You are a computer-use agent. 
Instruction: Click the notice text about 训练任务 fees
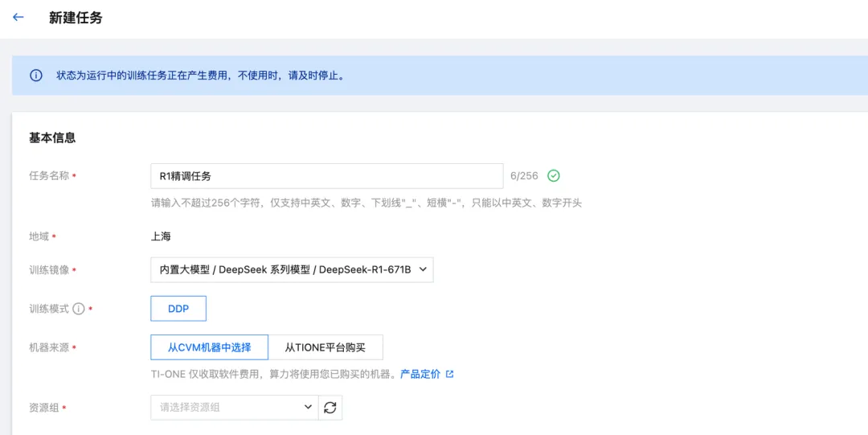click(201, 76)
